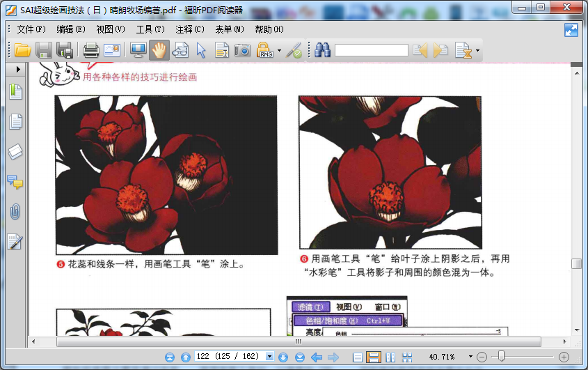
Task: Click the glasses read-mode icon
Action: (180, 50)
